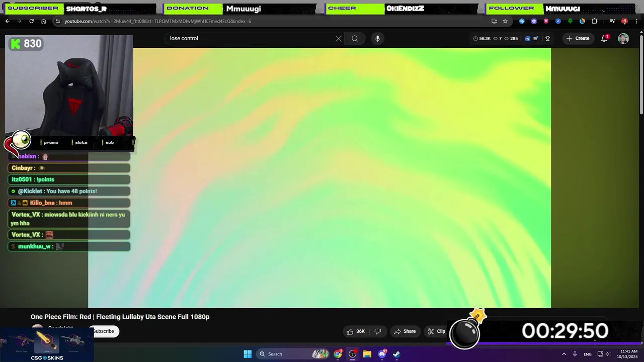
Task: Click the eye statistic showing 285
Action: tap(511, 38)
